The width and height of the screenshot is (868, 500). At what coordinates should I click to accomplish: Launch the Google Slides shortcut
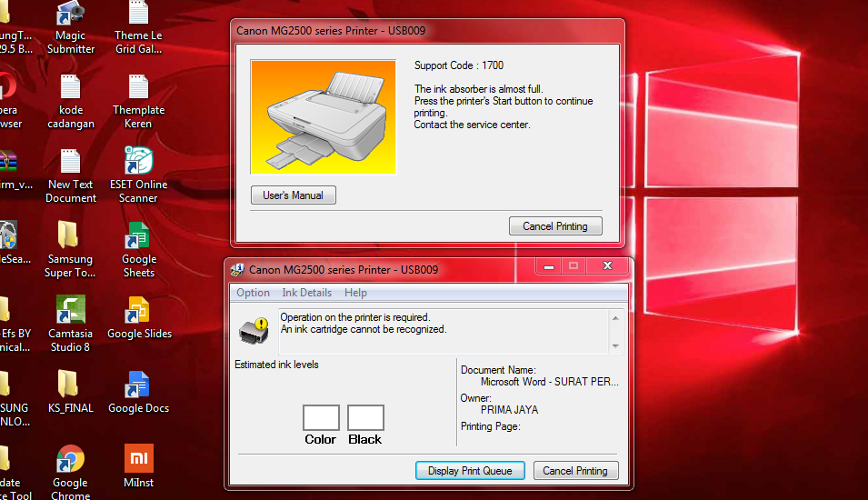point(139,318)
